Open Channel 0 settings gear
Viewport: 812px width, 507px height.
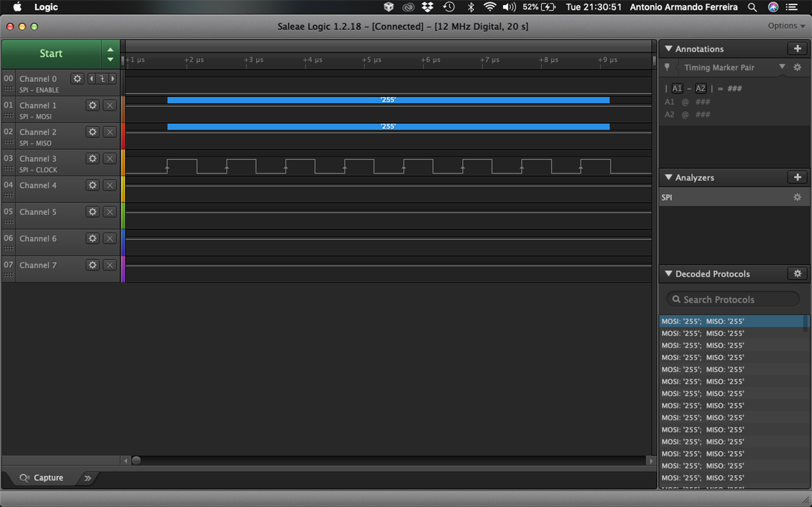77,79
